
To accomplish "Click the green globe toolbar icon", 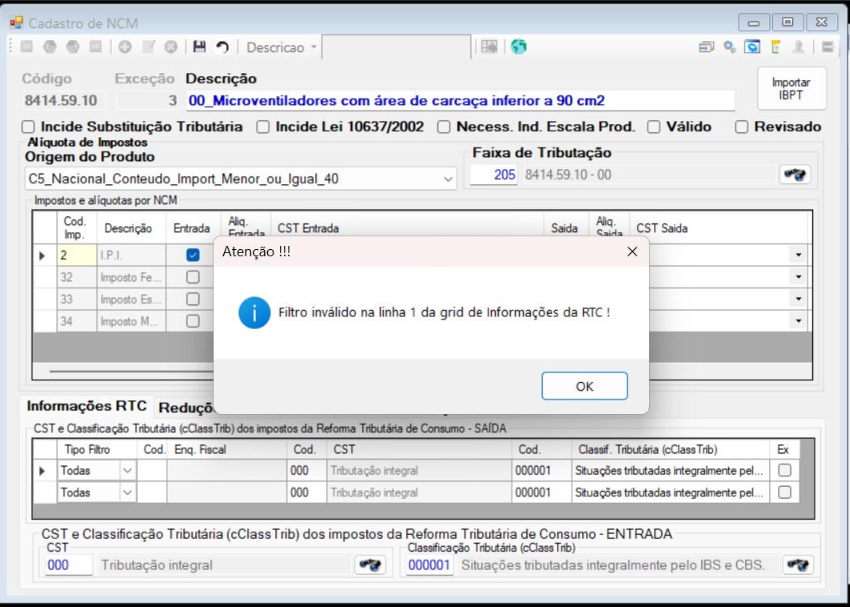I will coord(519,47).
